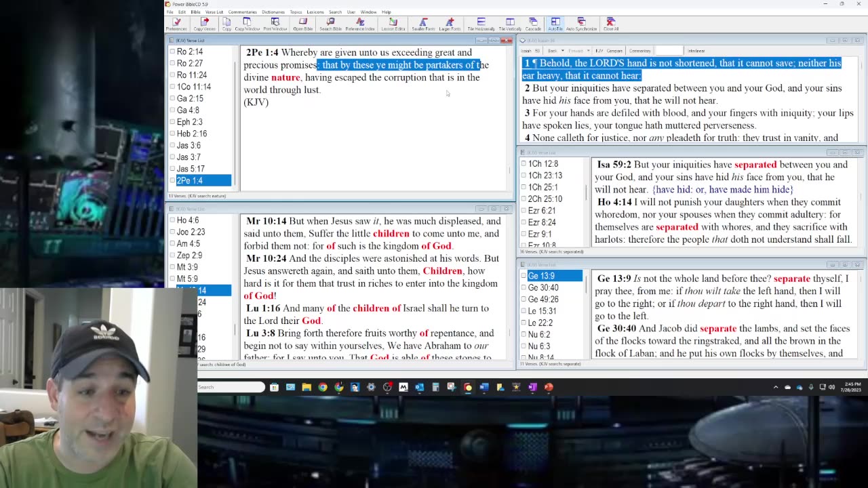Open PowerPoint from the taskbar
The width and height of the screenshot is (868, 488).
549,387
